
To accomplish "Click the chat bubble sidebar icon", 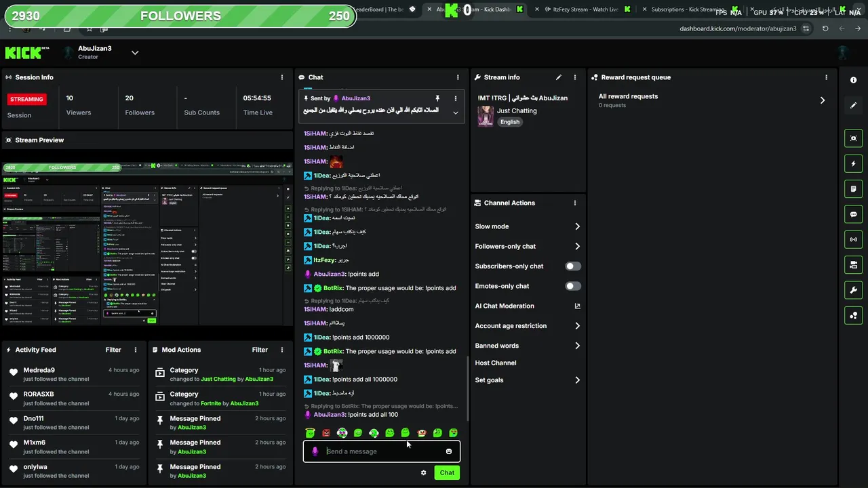I will (x=853, y=214).
